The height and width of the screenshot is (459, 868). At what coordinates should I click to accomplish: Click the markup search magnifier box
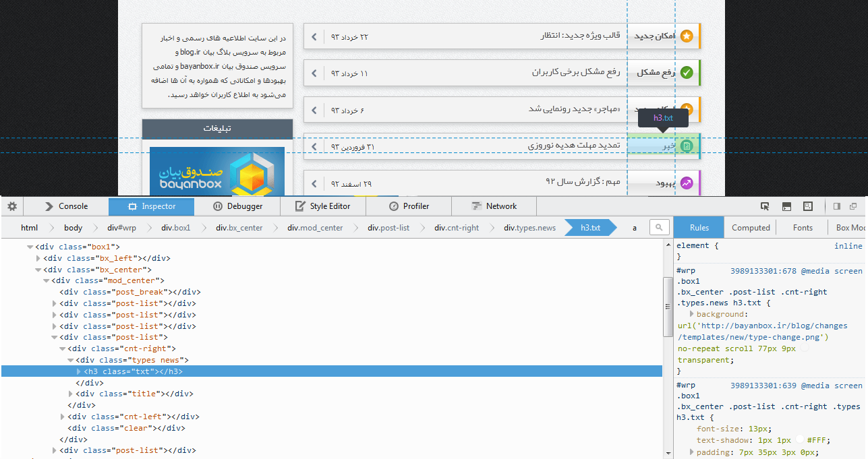pos(660,228)
